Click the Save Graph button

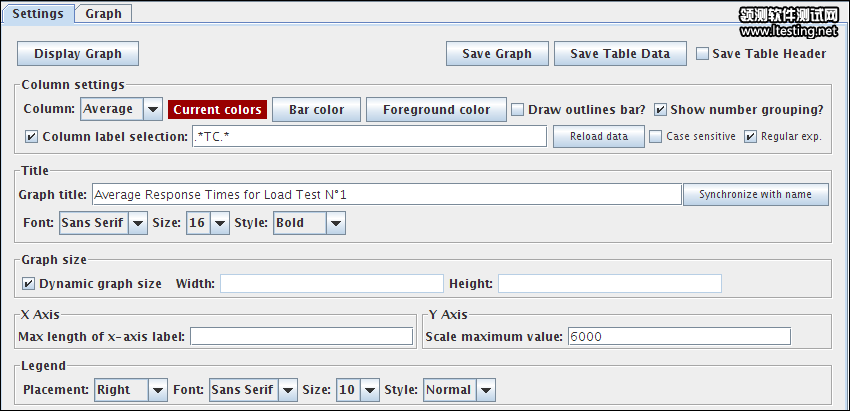click(x=497, y=54)
